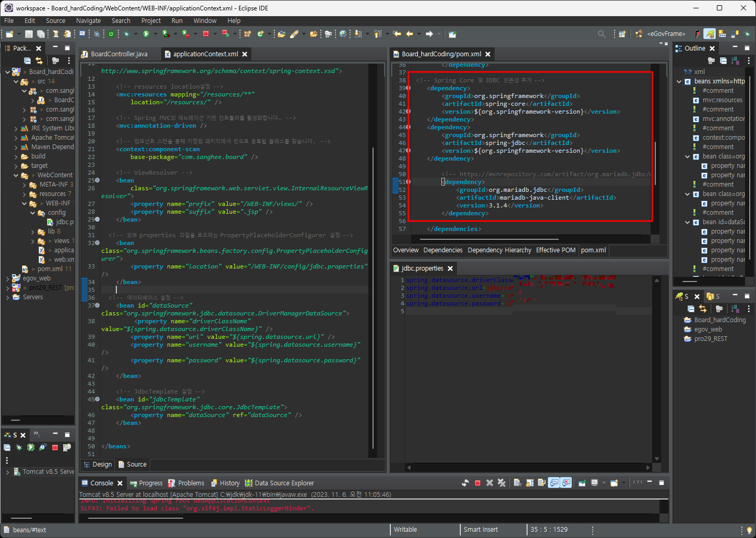This screenshot has height=538, width=756.
Task: Terminate the Tomcat console process
Action: pyautogui.click(x=477, y=483)
